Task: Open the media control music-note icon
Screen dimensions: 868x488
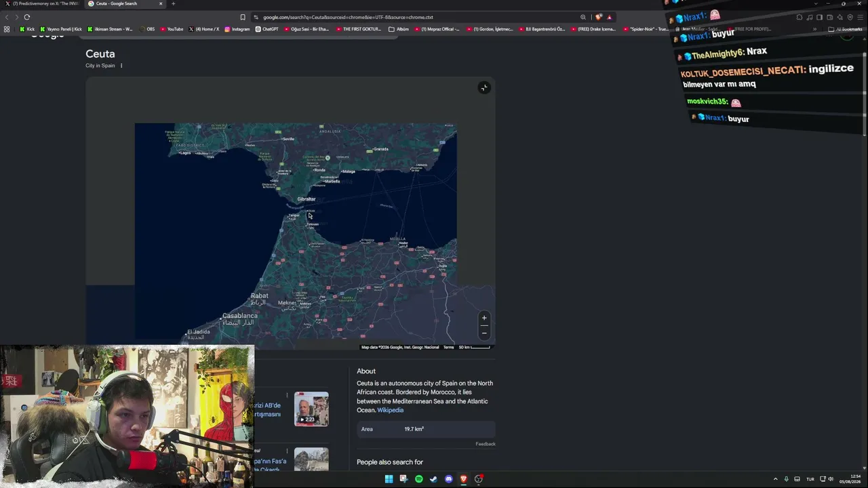Action: (810, 17)
